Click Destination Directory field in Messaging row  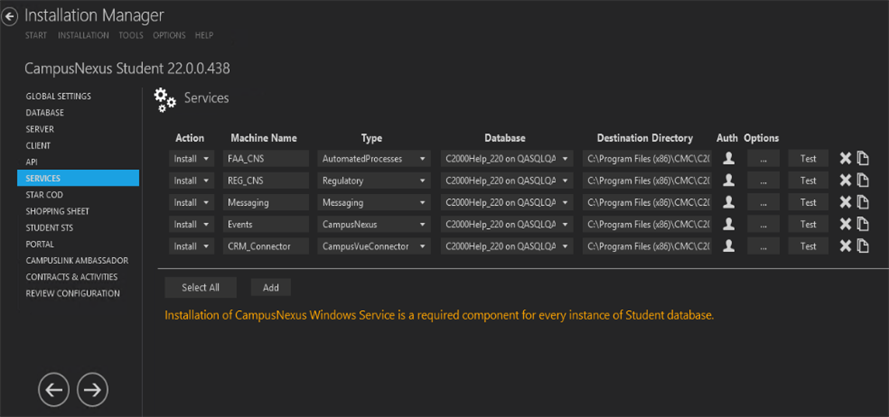[x=647, y=203]
